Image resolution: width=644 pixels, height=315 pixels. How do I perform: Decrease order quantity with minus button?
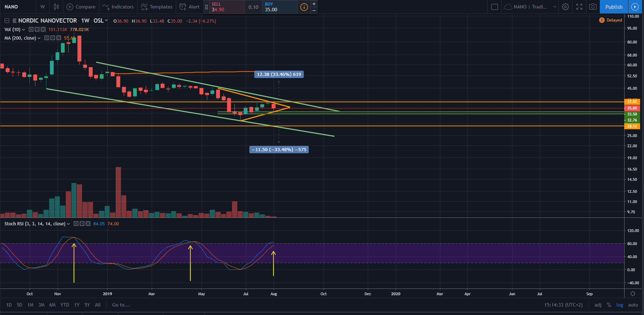(314, 10)
